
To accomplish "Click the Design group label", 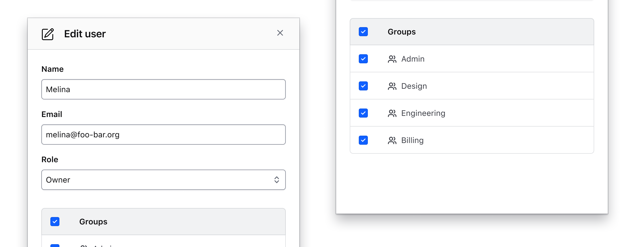I will pos(414,86).
